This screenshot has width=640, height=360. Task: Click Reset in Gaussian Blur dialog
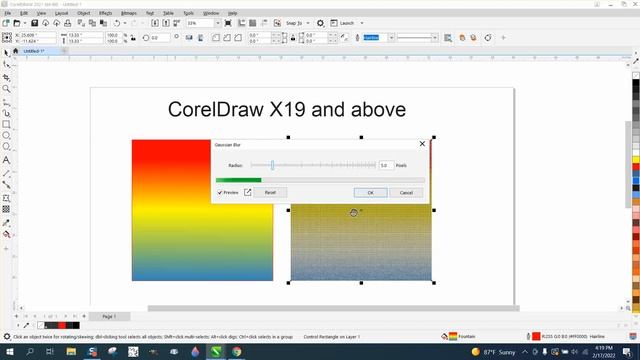pos(270,193)
